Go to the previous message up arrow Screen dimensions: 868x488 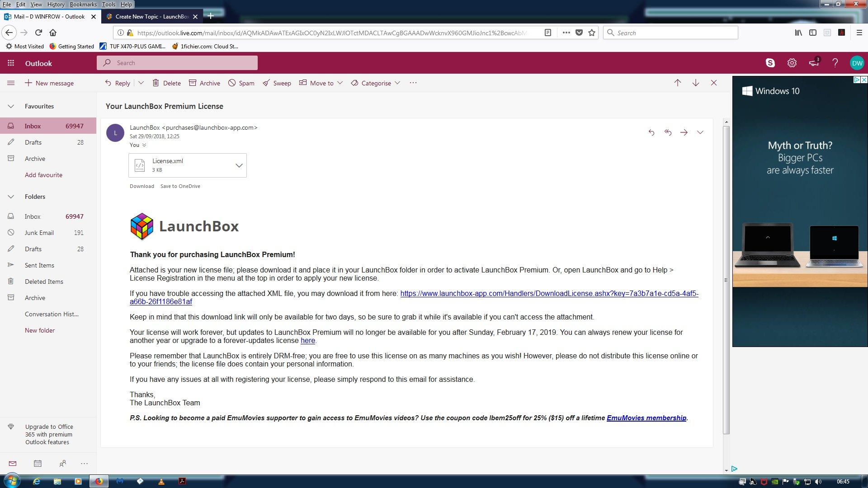pyautogui.click(x=678, y=83)
